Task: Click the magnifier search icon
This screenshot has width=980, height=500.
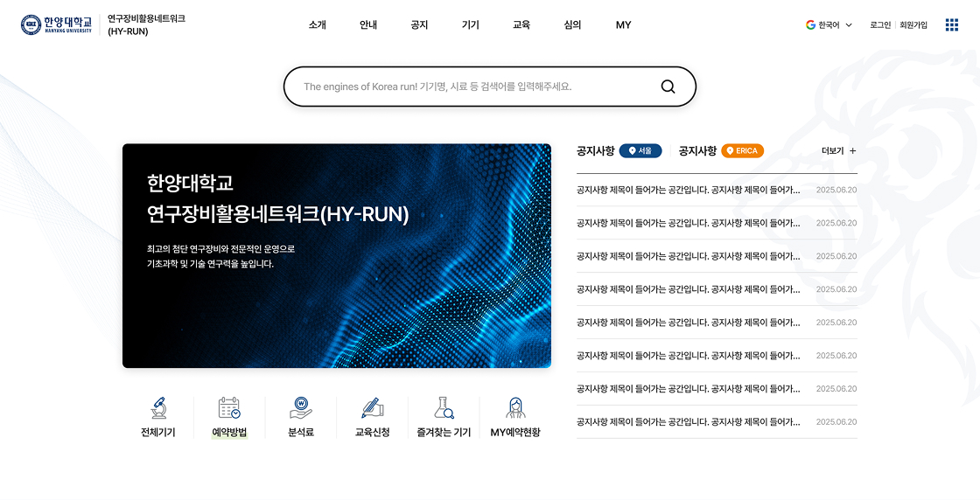Action: [668, 87]
